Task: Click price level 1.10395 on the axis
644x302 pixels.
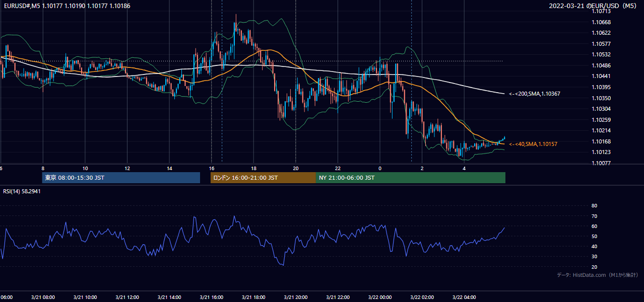Action: tap(601, 87)
